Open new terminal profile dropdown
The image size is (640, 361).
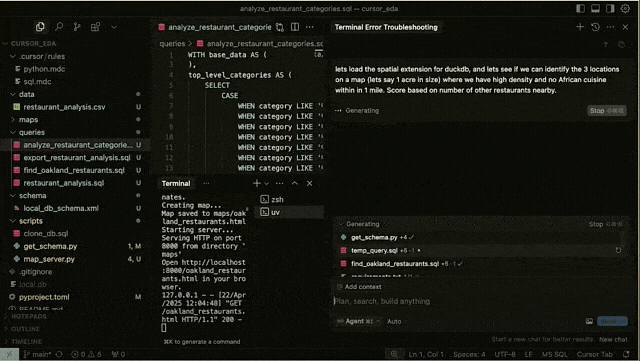(x=267, y=184)
